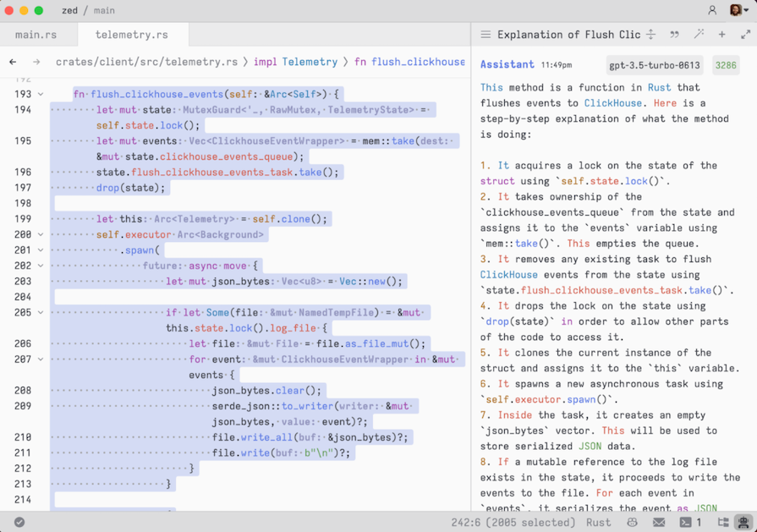757x532 pixels.
Task: Toggle the assistant panel robot icon
Action: click(x=744, y=523)
